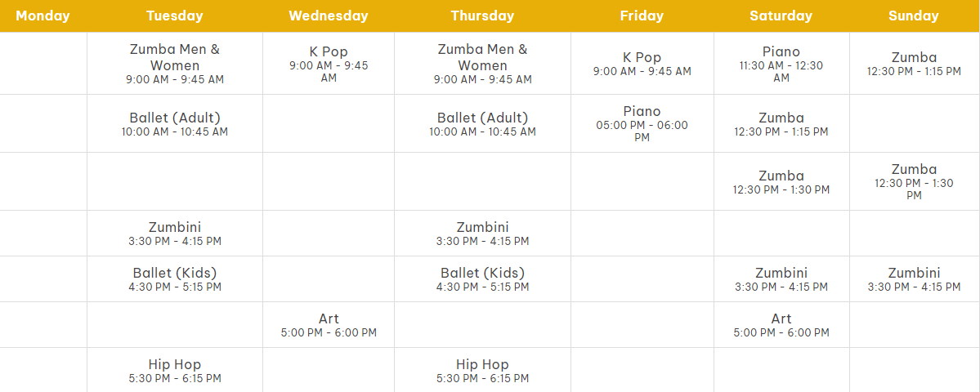This screenshot has width=980, height=392.
Task: Open Sunday Zumba 12:30 PM - 1:30 PM
Action: coord(914,181)
